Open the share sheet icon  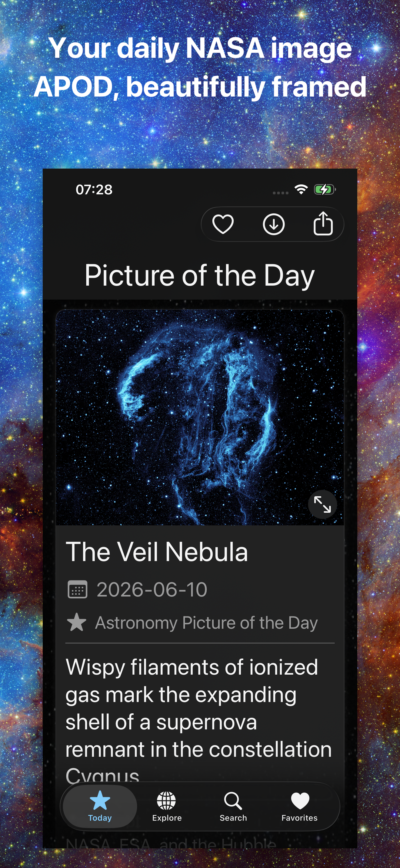click(323, 223)
